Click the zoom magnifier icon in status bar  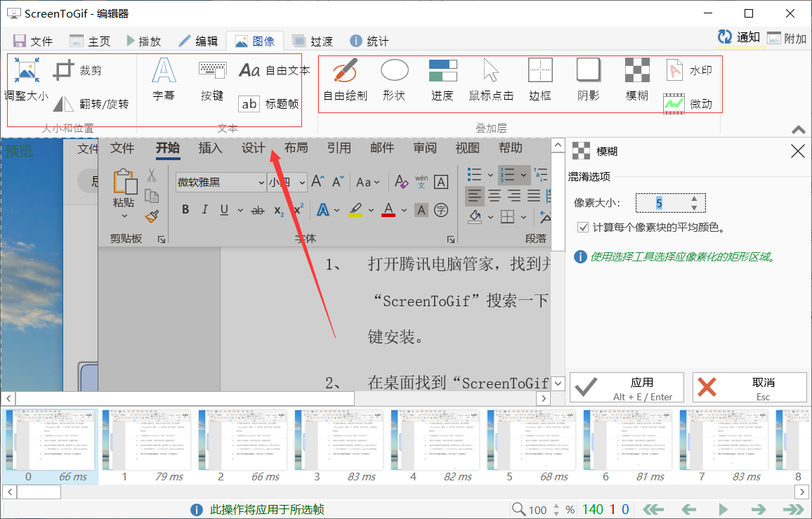[x=518, y=509]
